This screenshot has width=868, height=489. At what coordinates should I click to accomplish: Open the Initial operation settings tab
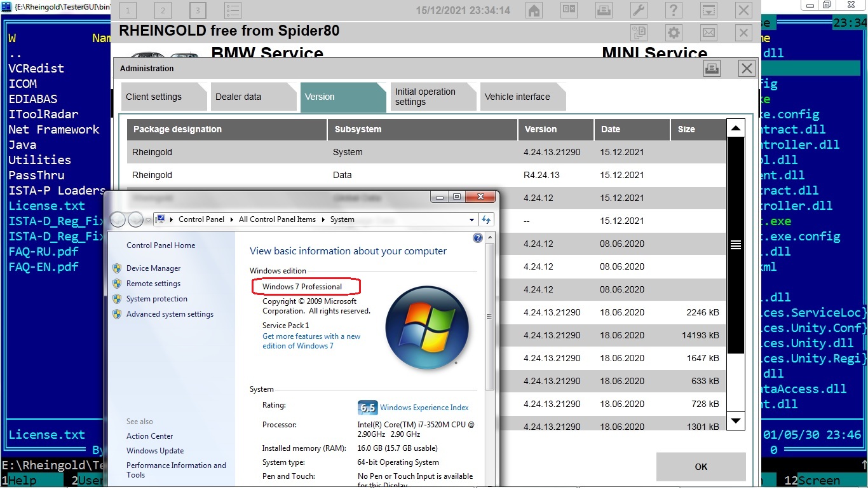[x=433, y=97]
